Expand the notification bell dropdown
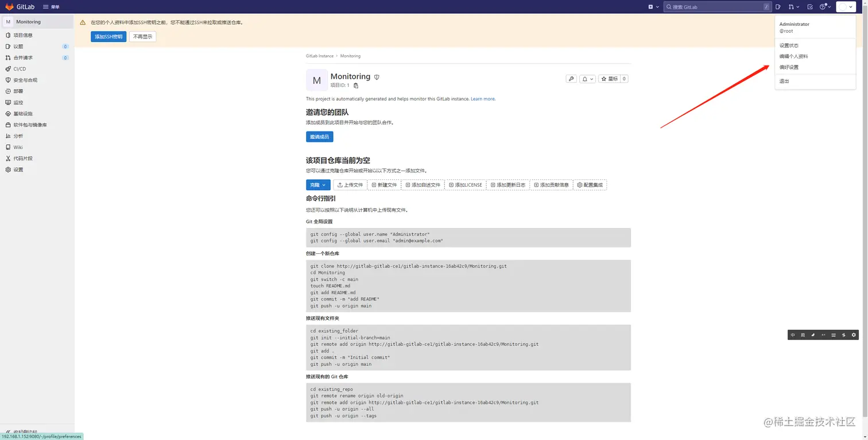The image size is (868, 440). [x=587, y=79]
